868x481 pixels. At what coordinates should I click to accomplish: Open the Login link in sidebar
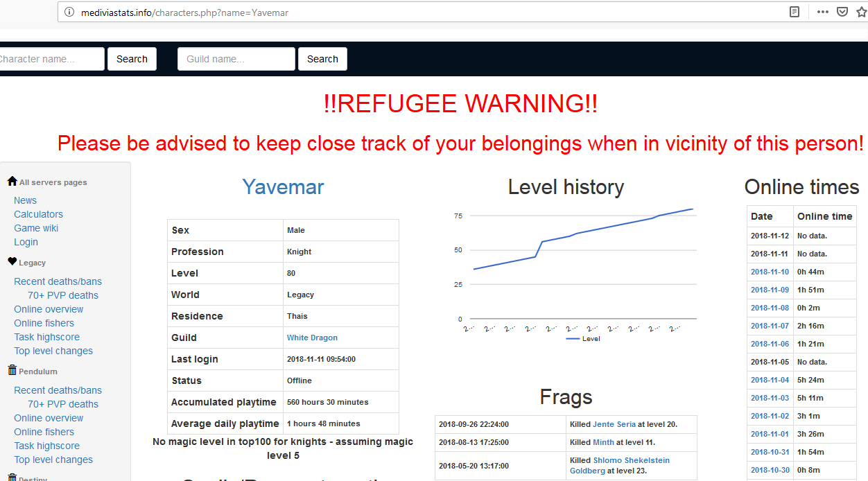[26, 242]
